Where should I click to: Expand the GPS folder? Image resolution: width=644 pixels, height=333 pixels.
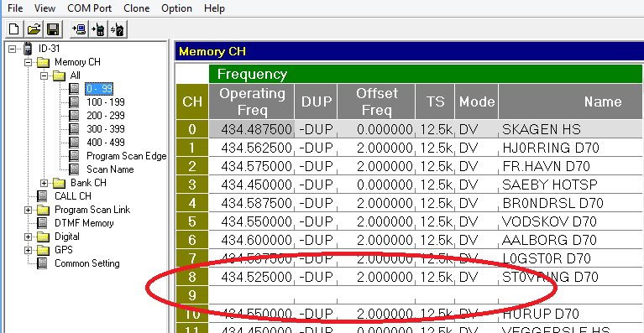[x=28, y=250]
